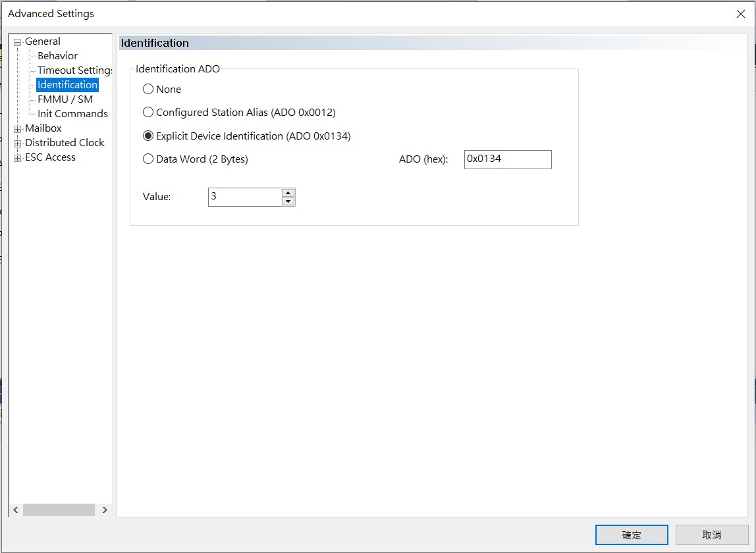Select Configured Station Alias option

[148, 113]
